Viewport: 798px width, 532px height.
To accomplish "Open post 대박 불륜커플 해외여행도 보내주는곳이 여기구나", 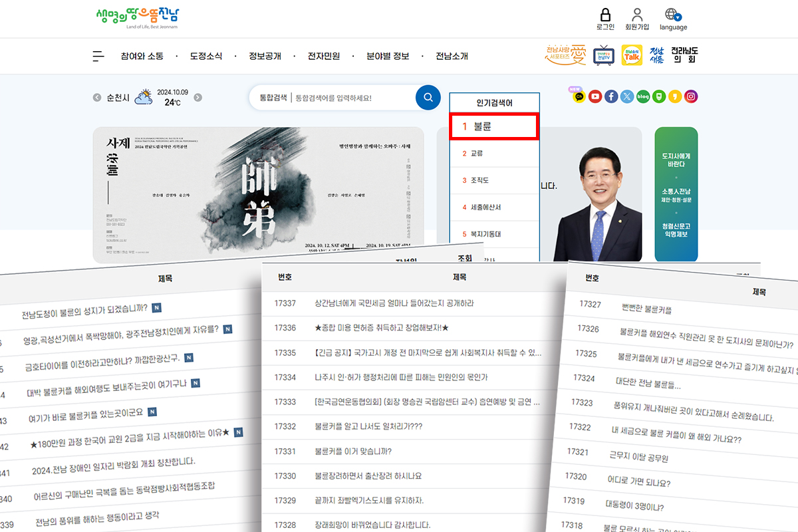I will coord(107,389).
